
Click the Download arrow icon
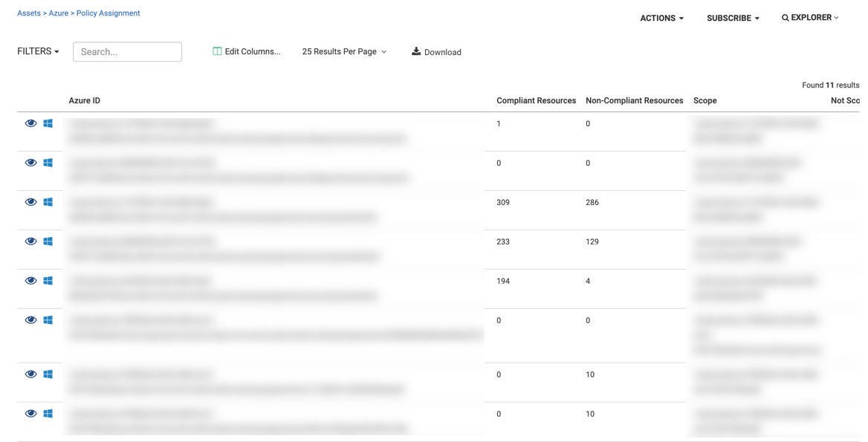click(x=415, y=51)
